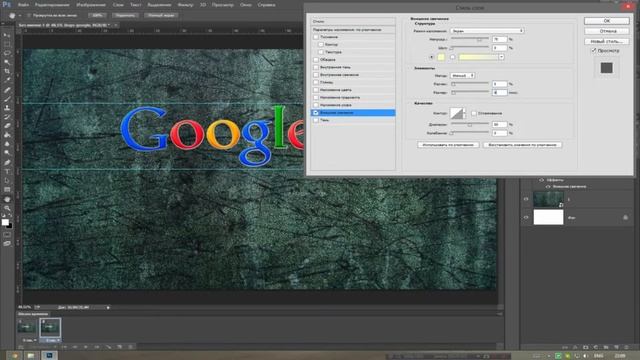Viewport: 640px width, 360px height.
Task: Open the timeline panel flyout menu
Action: (x=499, y=314)
